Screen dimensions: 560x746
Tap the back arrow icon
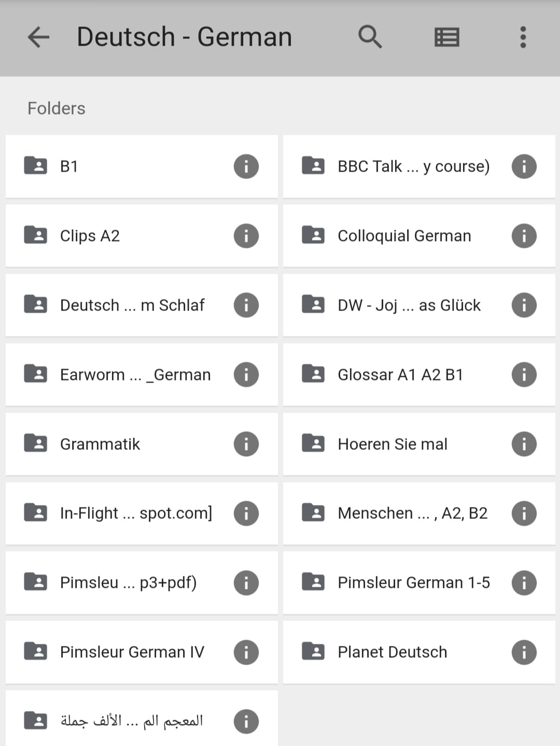38,37
